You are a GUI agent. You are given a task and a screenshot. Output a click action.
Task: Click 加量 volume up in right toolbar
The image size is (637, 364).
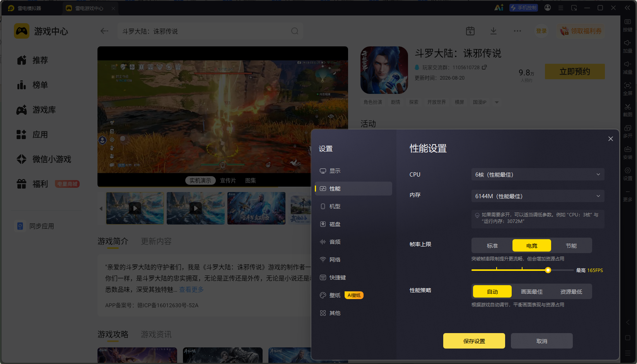click(628, 46)
